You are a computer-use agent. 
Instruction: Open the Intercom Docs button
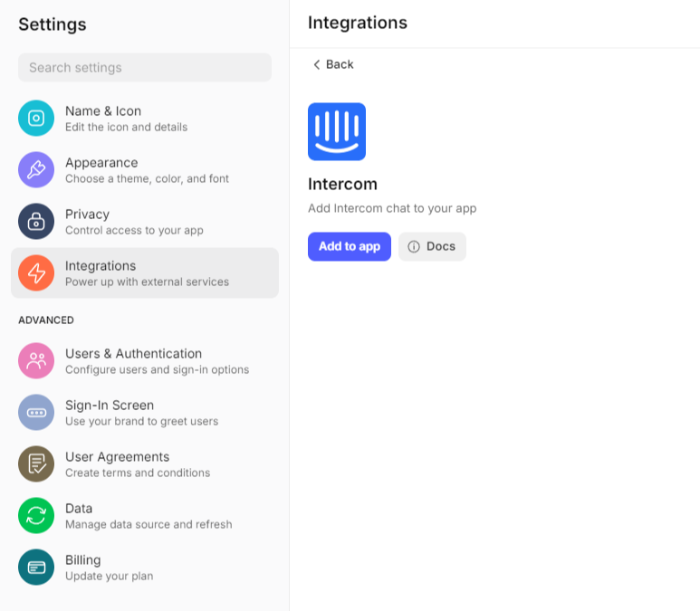(432, 246)
